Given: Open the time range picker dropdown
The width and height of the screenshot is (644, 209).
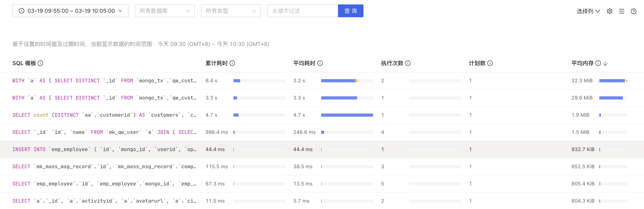Looking at the screenshot, I should pyautogui.click(x=70, y=11).
